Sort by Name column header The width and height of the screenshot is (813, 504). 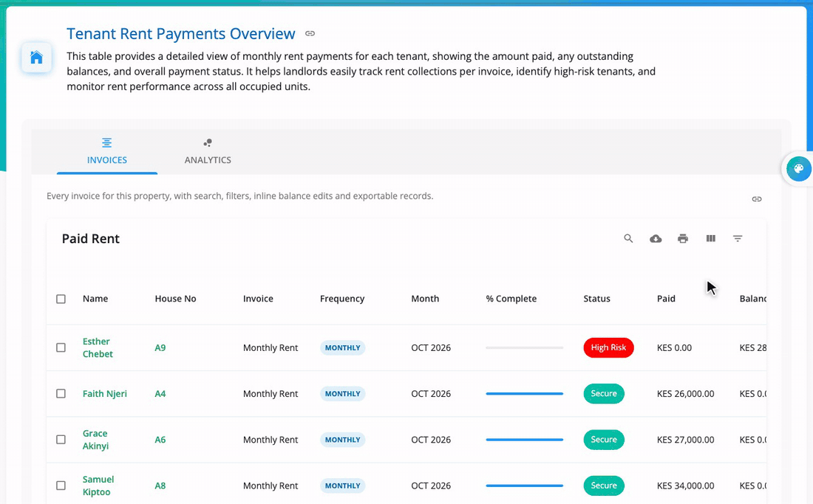coord(95,299)
